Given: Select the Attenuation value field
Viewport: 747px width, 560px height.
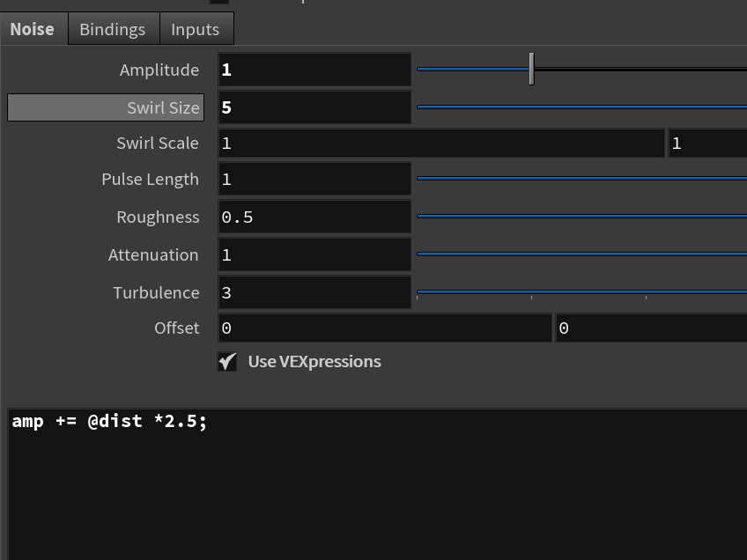Looking at the screenshot, I should click(x=314, y=254).
